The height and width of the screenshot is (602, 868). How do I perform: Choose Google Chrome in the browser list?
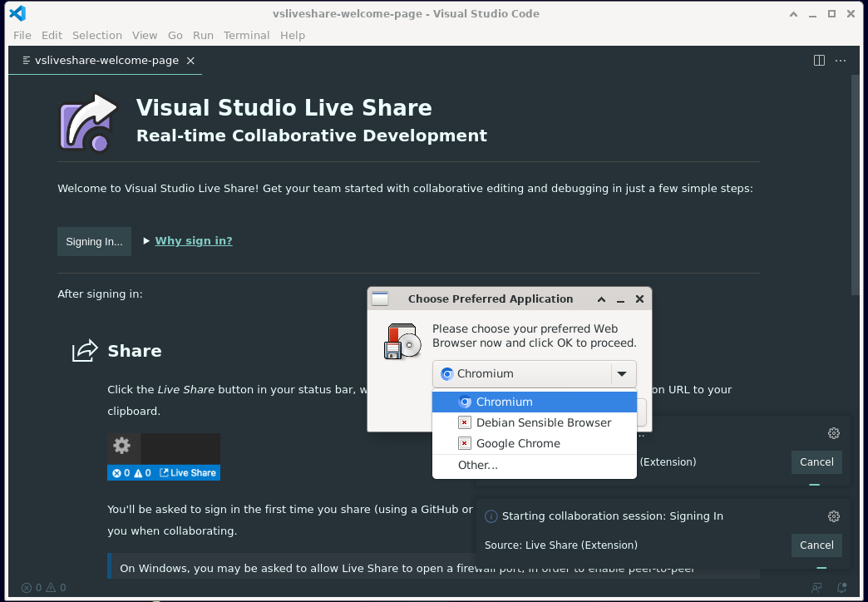[x=518, y=443]
